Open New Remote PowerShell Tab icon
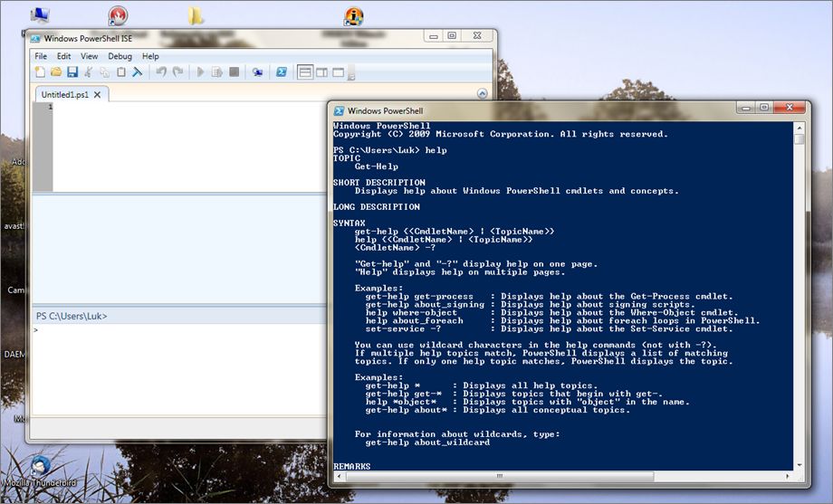833x504 pixels. click(258, 72)
